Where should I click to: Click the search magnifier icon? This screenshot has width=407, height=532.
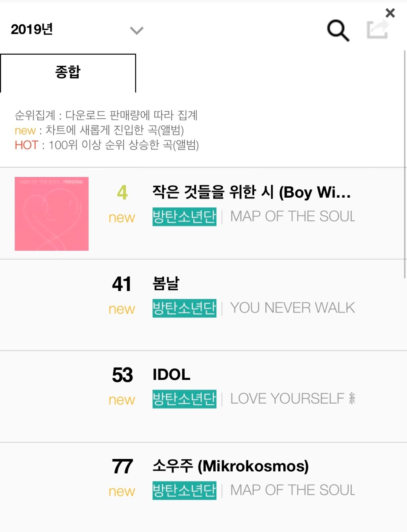(x=338, y=30)
